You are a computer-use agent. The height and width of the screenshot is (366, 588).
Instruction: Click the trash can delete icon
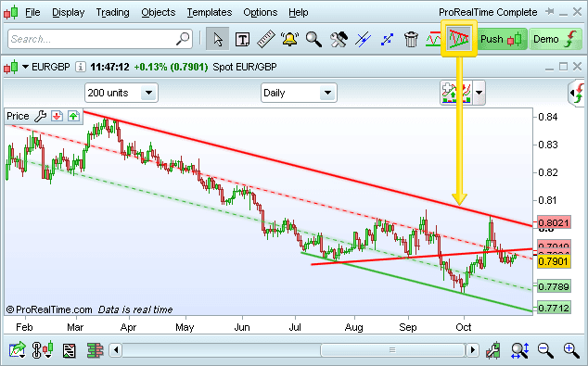(x=411, y=39)
